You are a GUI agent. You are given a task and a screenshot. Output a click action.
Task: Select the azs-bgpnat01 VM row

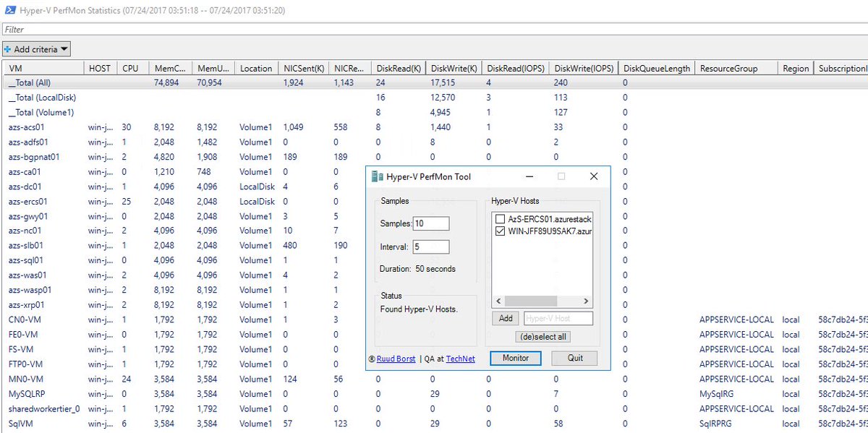coord(434,156)
